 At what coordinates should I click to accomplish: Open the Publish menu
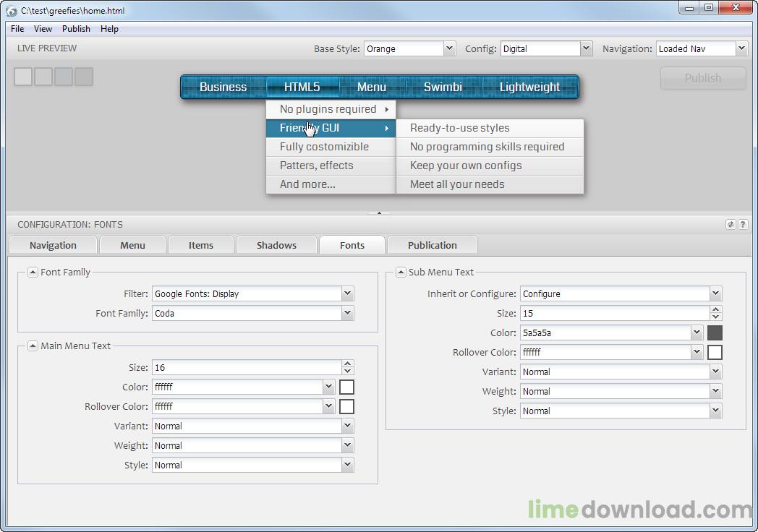[x=76, y=28]
